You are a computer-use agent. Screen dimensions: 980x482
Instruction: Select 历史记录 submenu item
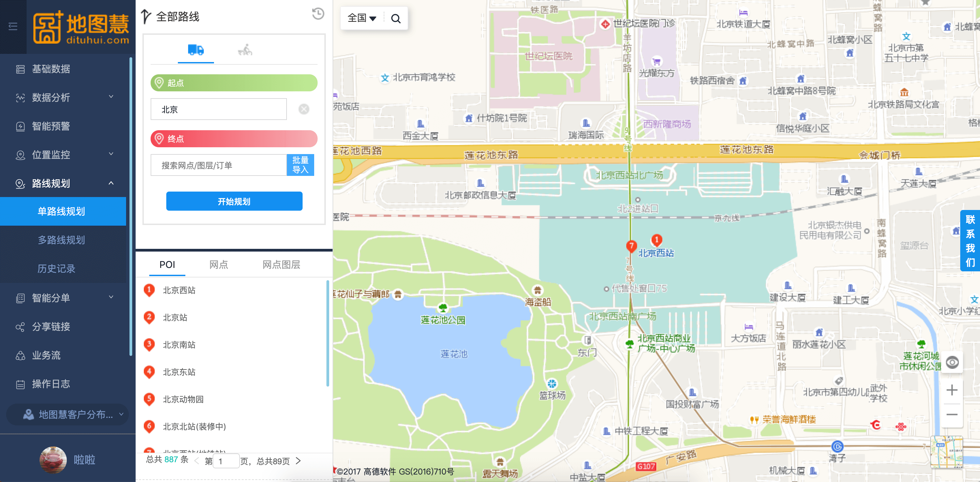(63, 269)
